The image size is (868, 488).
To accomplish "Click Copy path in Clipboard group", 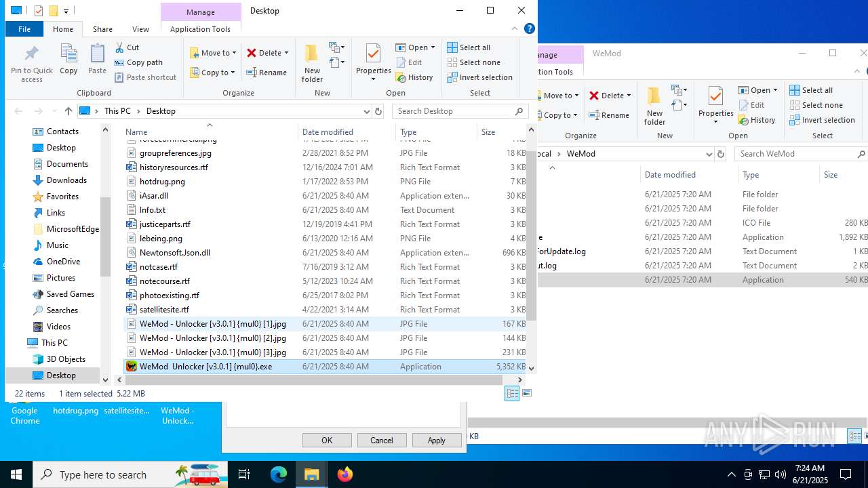I will point(138,62).
